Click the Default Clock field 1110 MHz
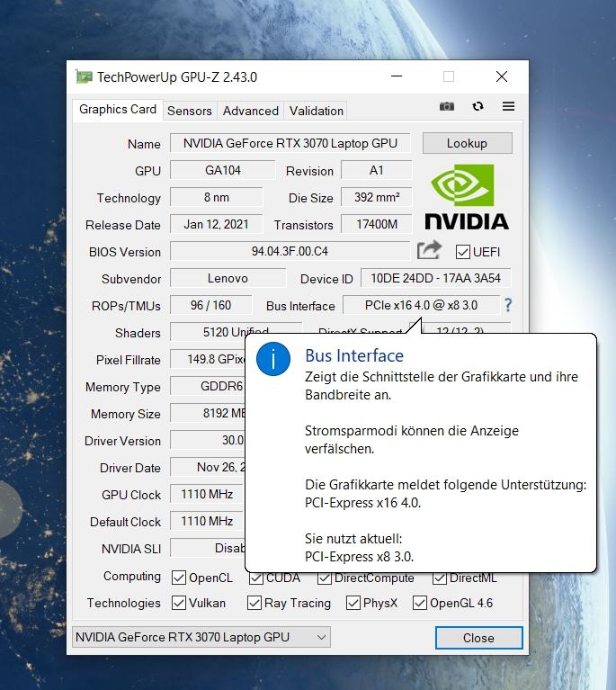 [x=207, y=521]
